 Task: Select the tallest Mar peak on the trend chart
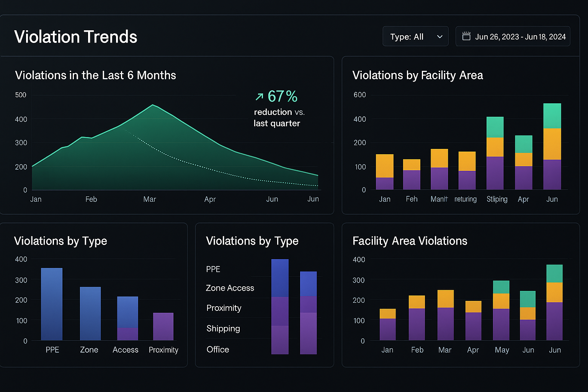point(153,105)
